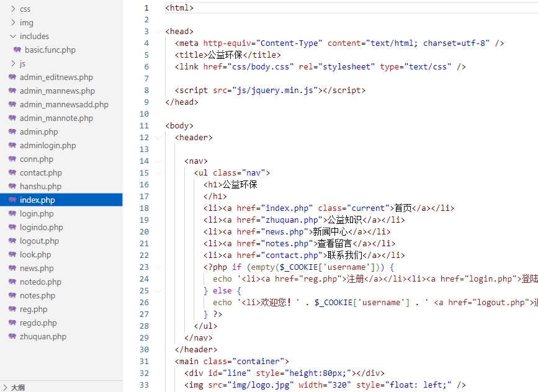Click the title text 公益环保 on line 5
The image size is (538, 392).
(x=225, y=55)
